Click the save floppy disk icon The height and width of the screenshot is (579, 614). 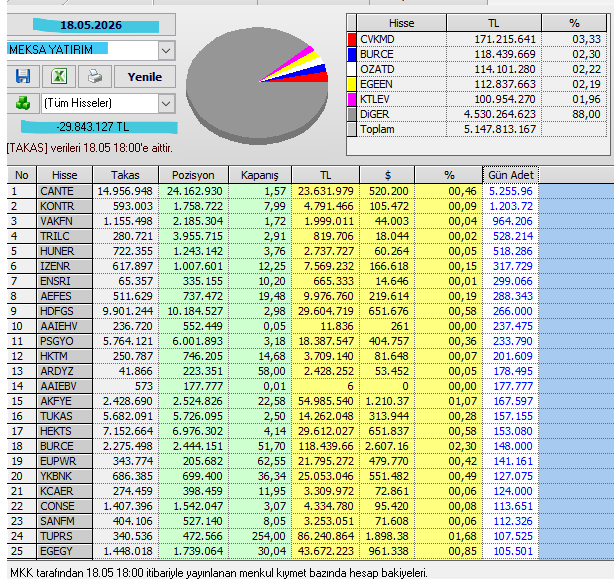tap(23, 76)
